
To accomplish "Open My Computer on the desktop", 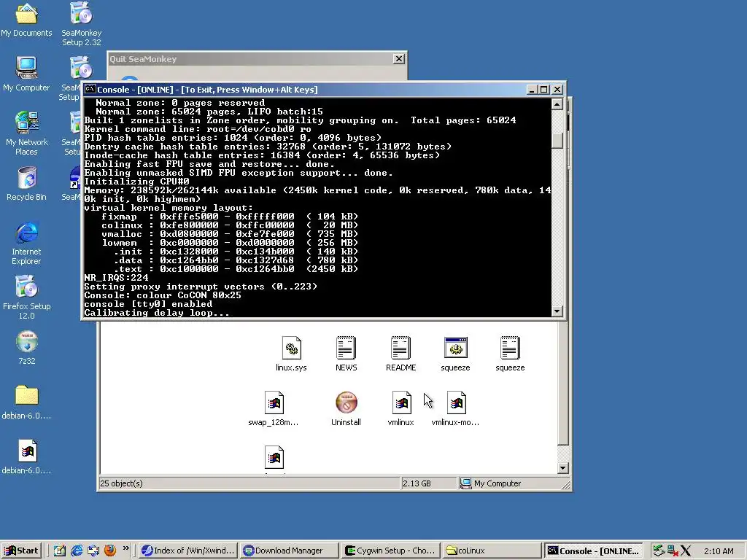I will pyautogui.click(x=26, y=74).
